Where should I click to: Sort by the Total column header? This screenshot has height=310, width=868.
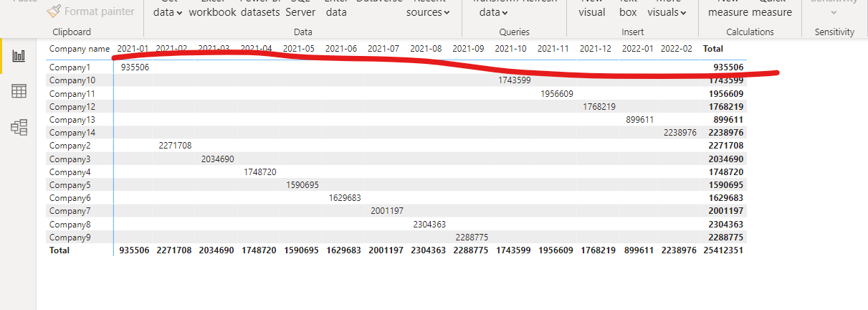(x=713, y=49)
